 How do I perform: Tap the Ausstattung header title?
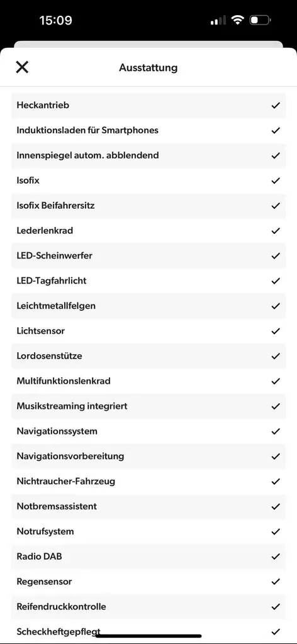click(148, 67)
